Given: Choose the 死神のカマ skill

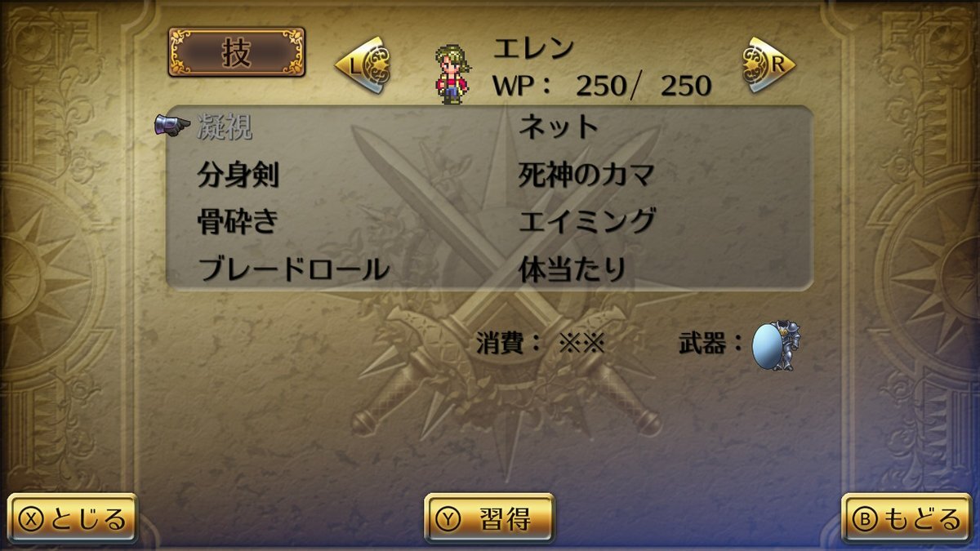Looking at the screenshot, I should tap(586, 174).
